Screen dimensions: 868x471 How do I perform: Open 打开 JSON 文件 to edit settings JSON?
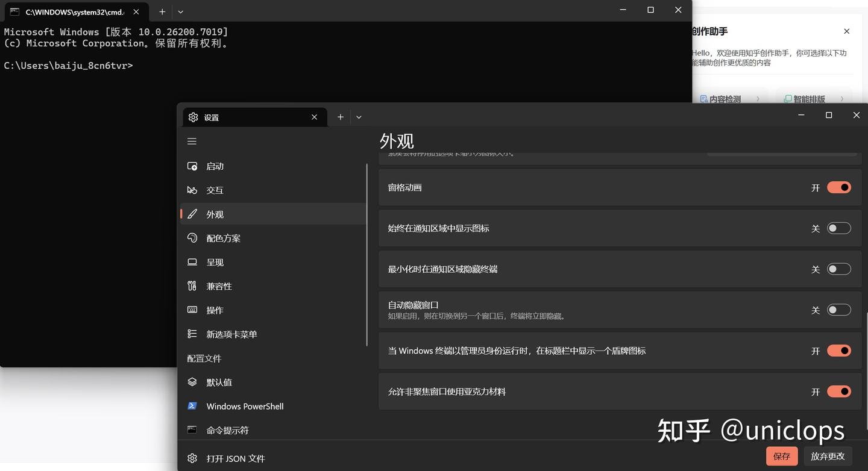(235, 458)
